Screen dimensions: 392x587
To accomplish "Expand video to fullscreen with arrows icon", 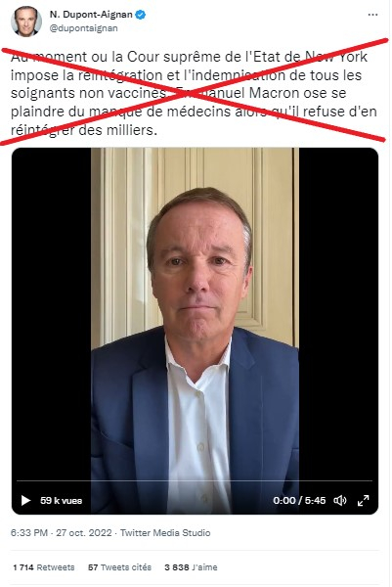I will tap(364, 500).
